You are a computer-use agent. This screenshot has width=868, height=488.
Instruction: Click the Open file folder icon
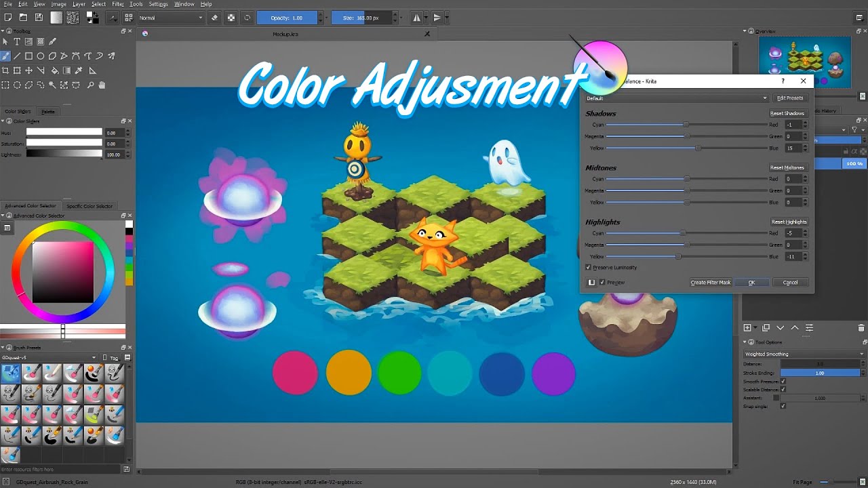pos(23,18)
